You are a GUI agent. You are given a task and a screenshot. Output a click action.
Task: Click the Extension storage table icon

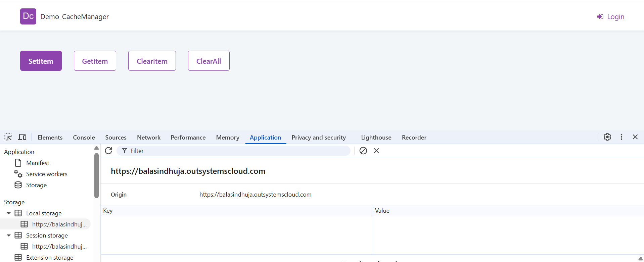click(x=18, y=257)
